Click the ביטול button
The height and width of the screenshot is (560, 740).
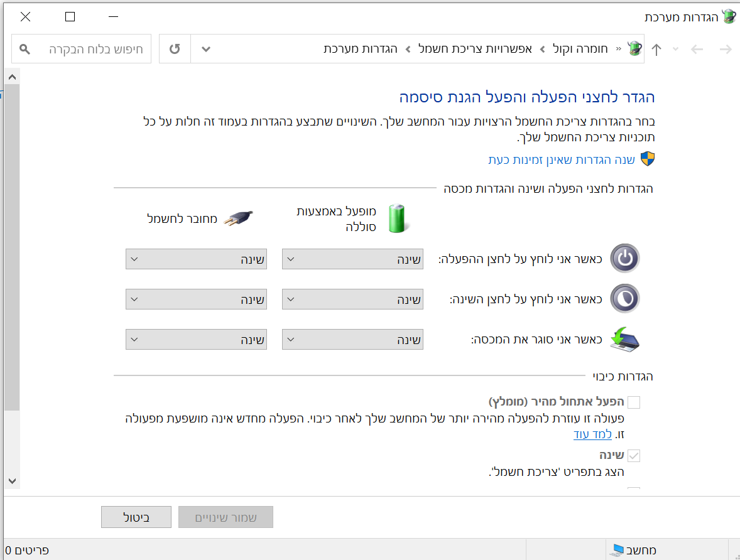[136, 517]
